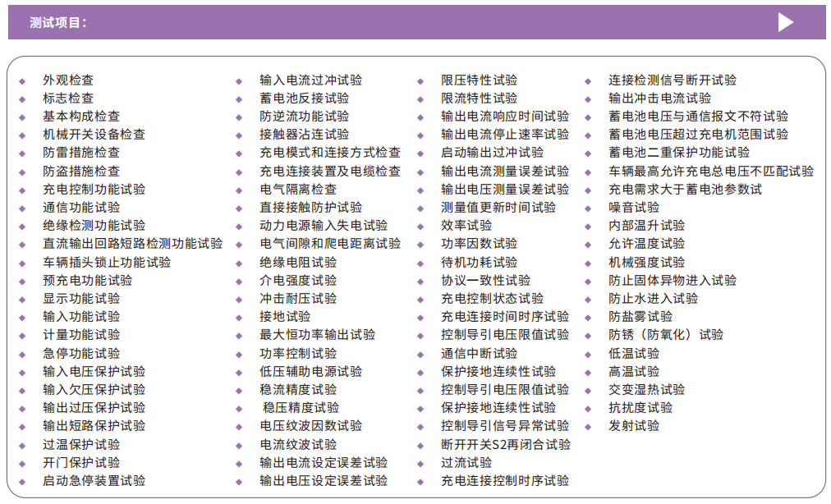831x504 pixels.
Task: Open the 断开开关S2再闭合试验 entry
Action: [x=505, y=445]
